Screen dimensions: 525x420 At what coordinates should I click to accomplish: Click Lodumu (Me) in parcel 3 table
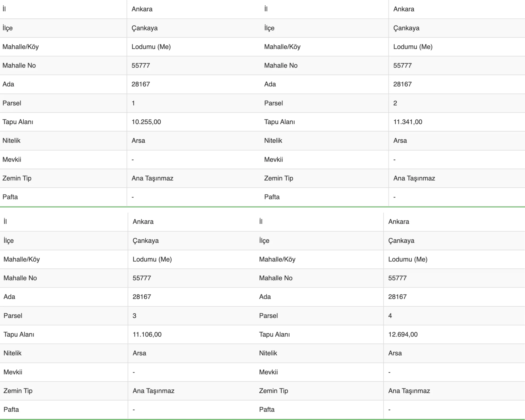tap(152, 259)
